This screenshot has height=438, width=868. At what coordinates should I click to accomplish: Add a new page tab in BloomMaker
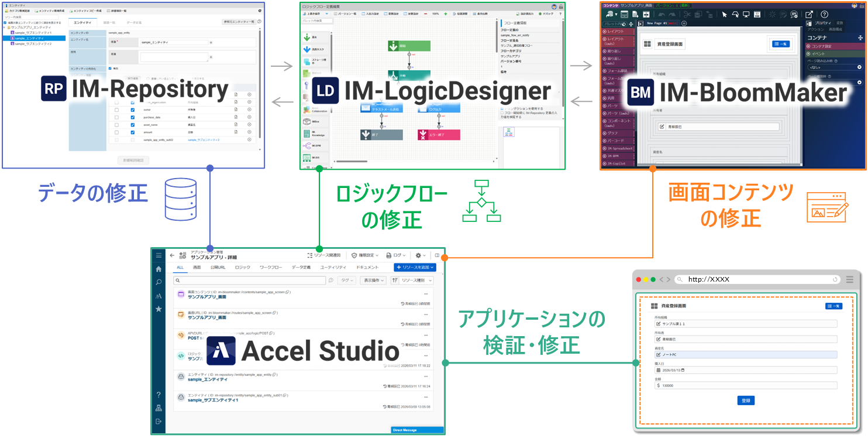click(684, 23)
